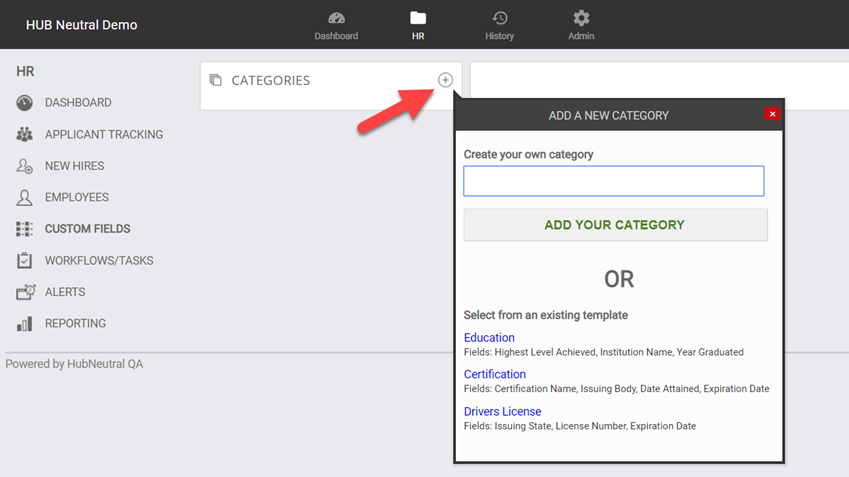This screenshot has height=477, width=849.
Task: Click the New Hires person icon
Action: click(25, 166)
